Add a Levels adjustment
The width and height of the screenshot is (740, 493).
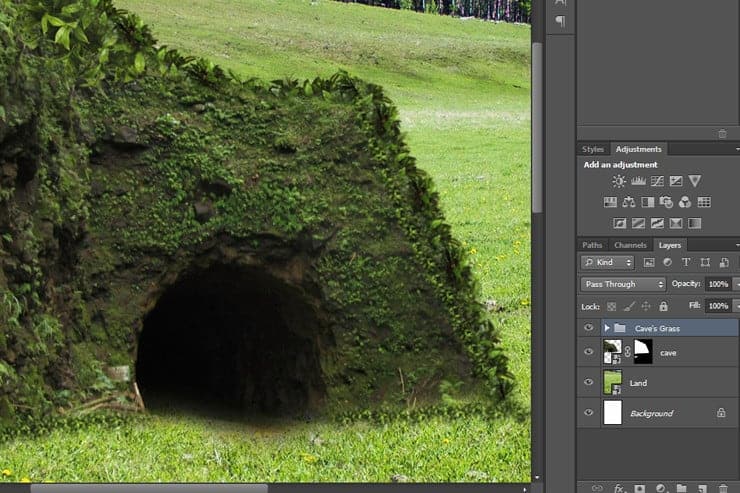[x=638, y=181]
